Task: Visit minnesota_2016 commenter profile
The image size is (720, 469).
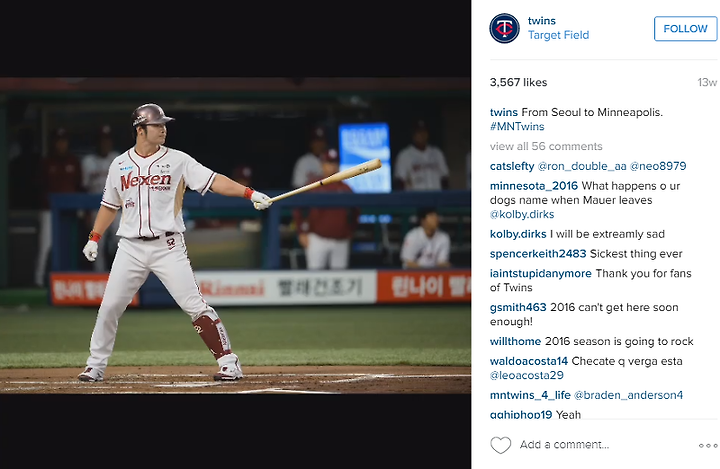Action: click(x=534, y=186)
